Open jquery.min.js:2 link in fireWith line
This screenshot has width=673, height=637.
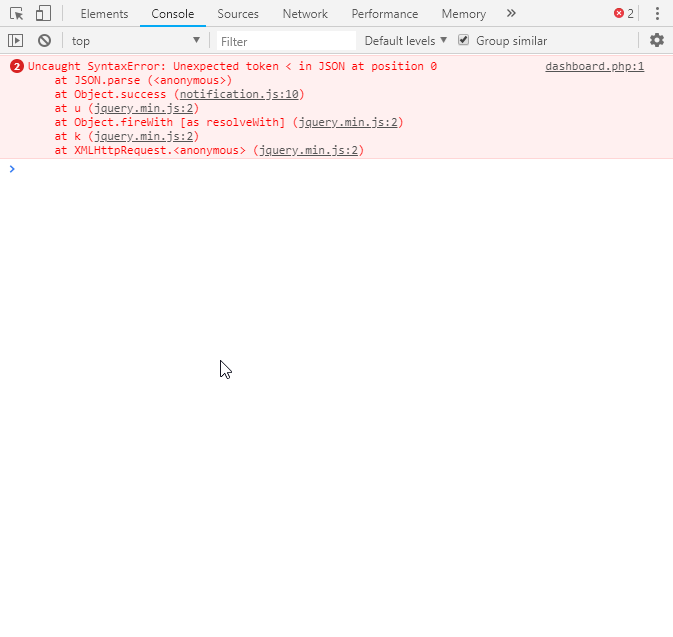click(348, 122)
